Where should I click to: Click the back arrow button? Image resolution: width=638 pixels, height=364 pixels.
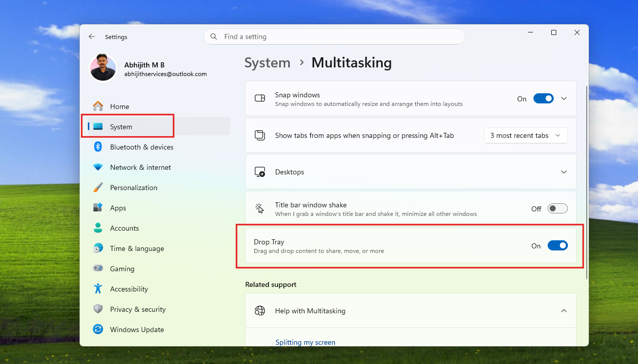click(x=91, y=37)
